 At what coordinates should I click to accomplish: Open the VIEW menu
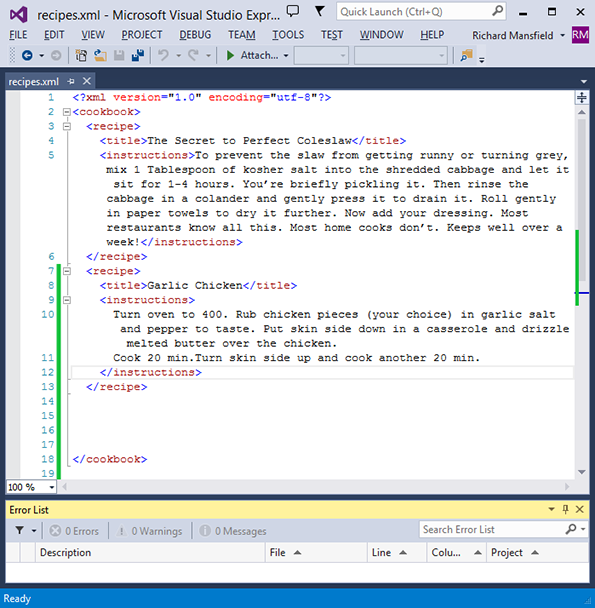click(93, 35)
